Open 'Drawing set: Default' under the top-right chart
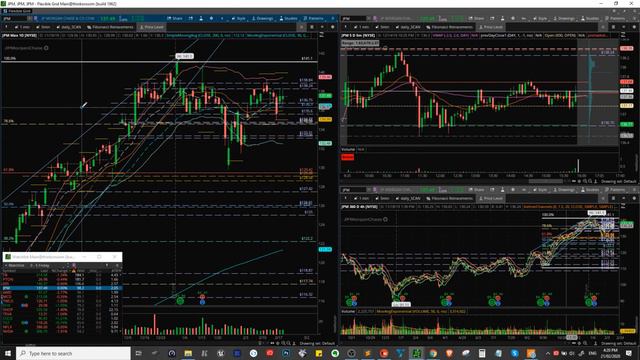The width and height of the screenshot is (640, 360). point(618,181)
